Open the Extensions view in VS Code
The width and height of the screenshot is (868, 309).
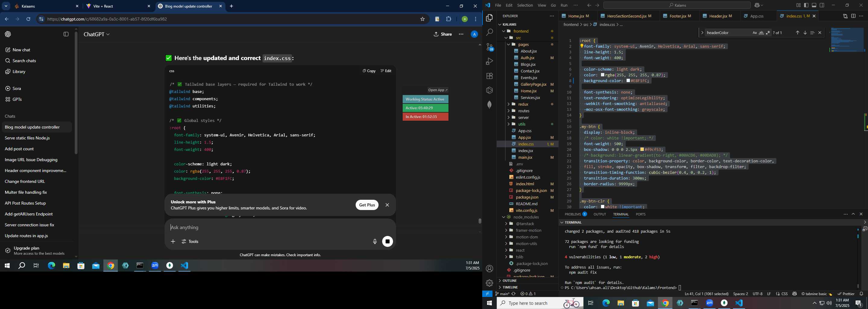489,76
